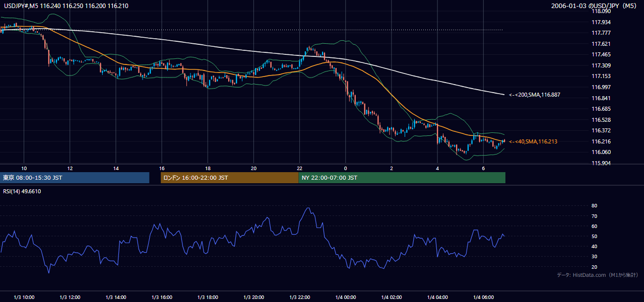The width and height of the screenshot is (644, 302).
Task: Click RSI axis level 80
Action: pyautogui.click(x=594, y=206)
